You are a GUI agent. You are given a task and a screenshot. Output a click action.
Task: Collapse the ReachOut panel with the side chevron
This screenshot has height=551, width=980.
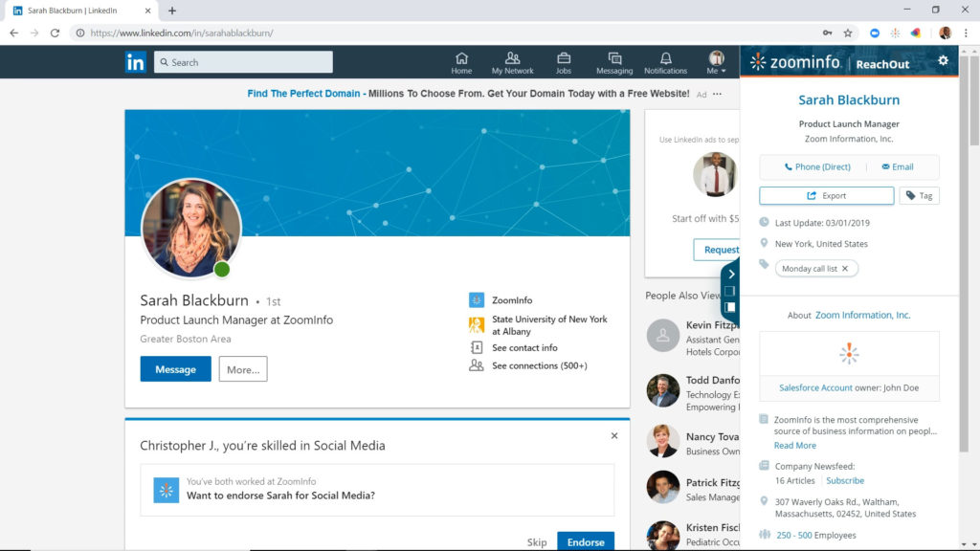point(731,275)
